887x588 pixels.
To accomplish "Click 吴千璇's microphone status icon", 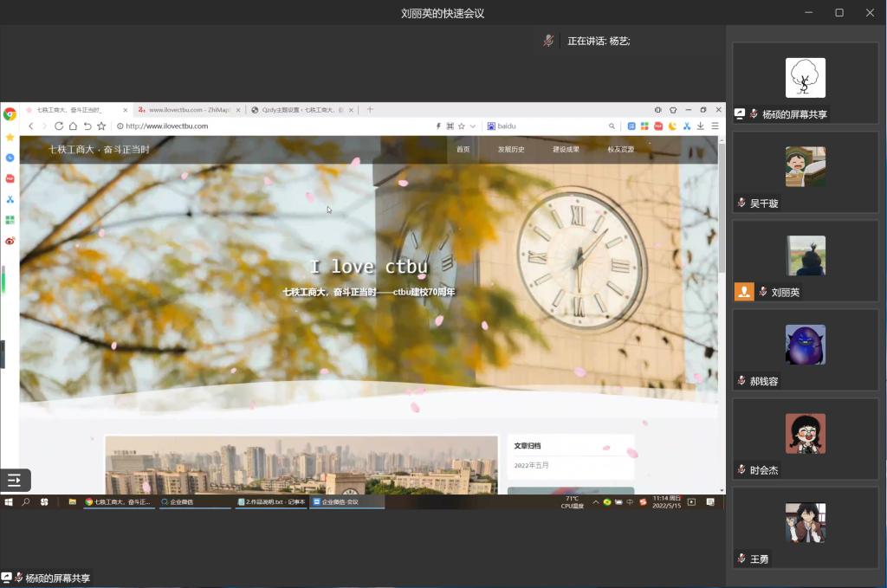I will (x=741, y=204).
